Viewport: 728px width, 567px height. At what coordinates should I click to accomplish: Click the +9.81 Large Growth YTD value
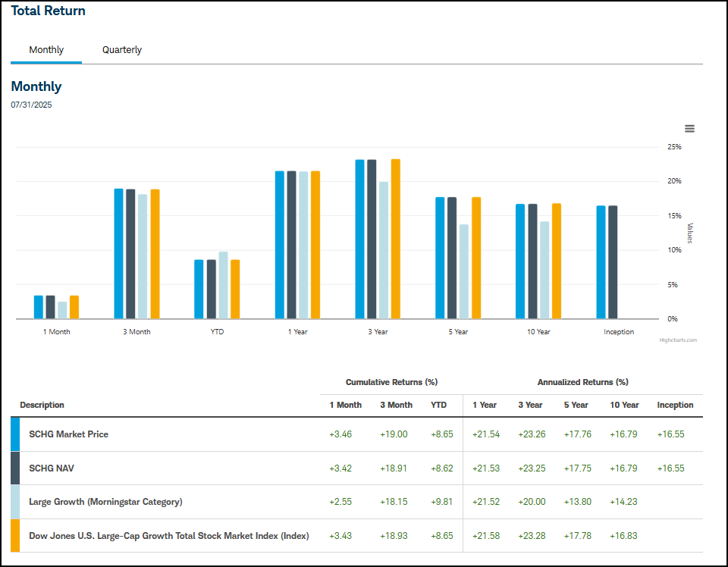tap(441, 502)
